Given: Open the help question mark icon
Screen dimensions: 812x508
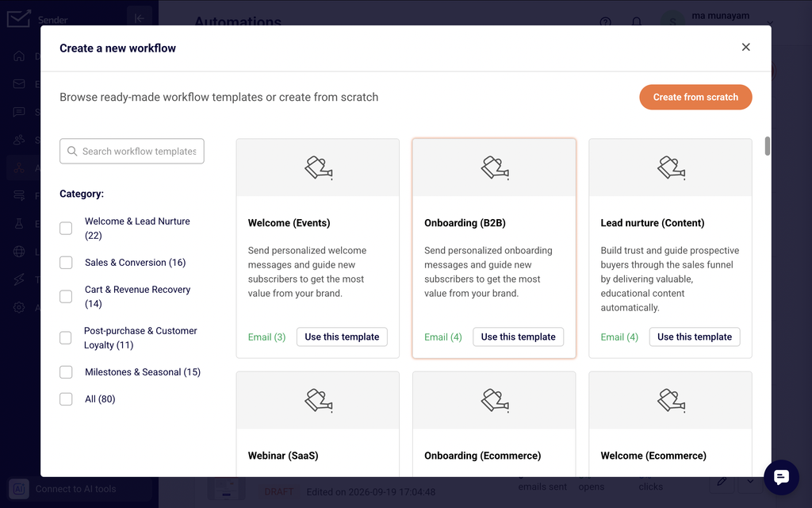Looking at the screenshot, I should 605,21.
